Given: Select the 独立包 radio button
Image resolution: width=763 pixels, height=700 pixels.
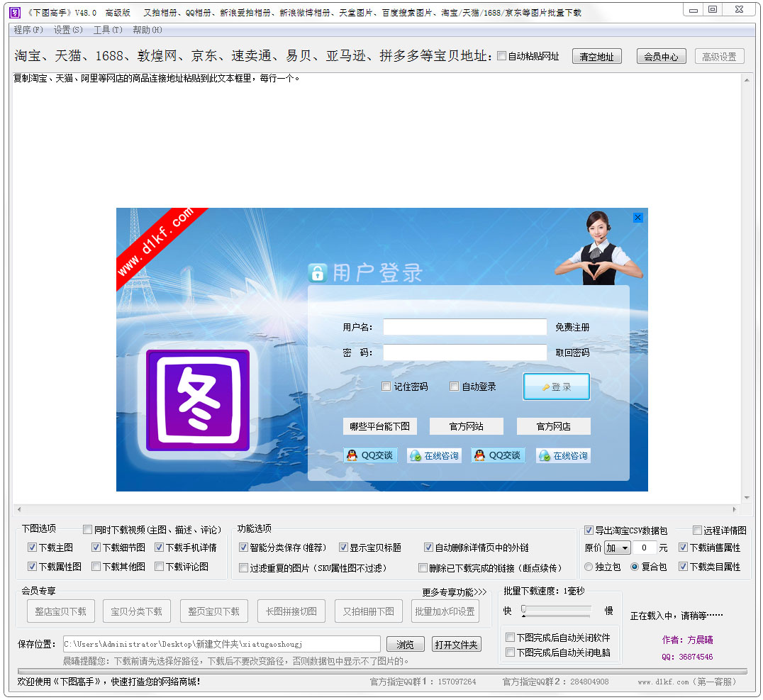Looking at the screenshot, I should [589, 567].
